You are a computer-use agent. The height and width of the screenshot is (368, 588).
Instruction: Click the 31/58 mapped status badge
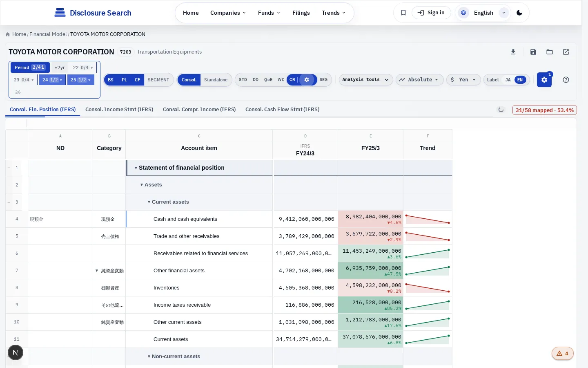[544, 110]
